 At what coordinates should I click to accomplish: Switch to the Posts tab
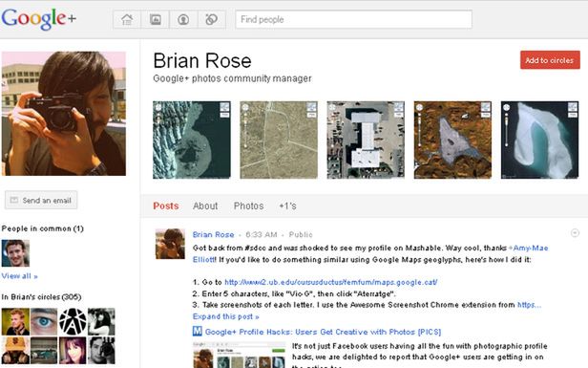tap(166, 206)
